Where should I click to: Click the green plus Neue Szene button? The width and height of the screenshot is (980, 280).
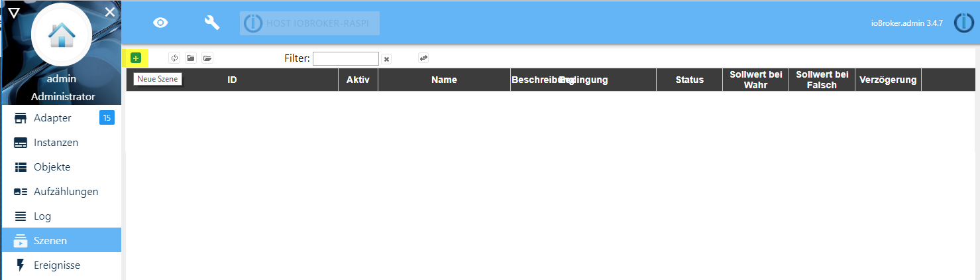pos(135,58)
